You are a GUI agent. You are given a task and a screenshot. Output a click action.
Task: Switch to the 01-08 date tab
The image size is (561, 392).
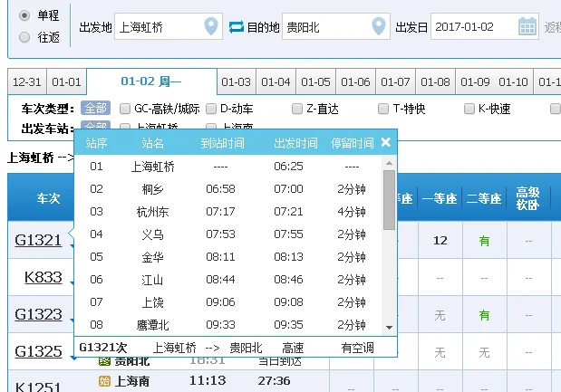pyautogui.click(x=435, y=82)
